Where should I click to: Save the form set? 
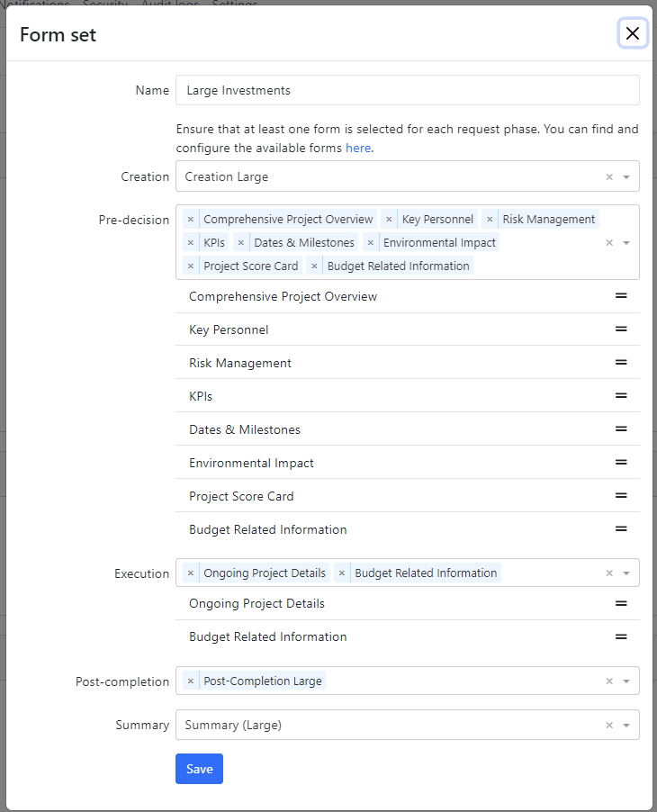199,769
